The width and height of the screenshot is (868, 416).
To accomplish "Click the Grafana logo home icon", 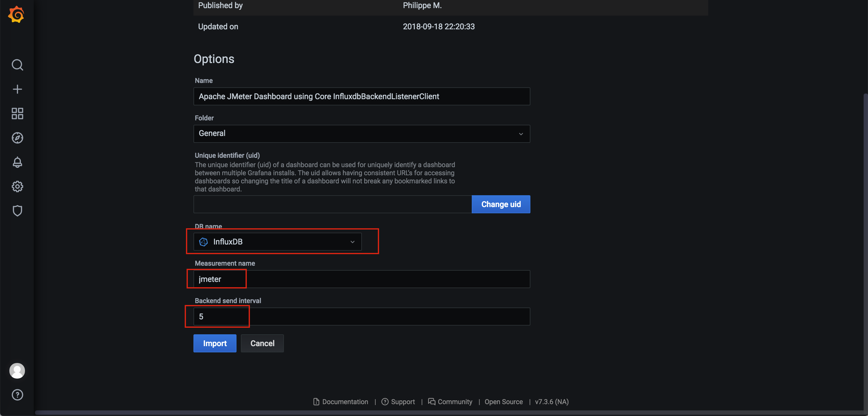I will [x=17, y=15].
